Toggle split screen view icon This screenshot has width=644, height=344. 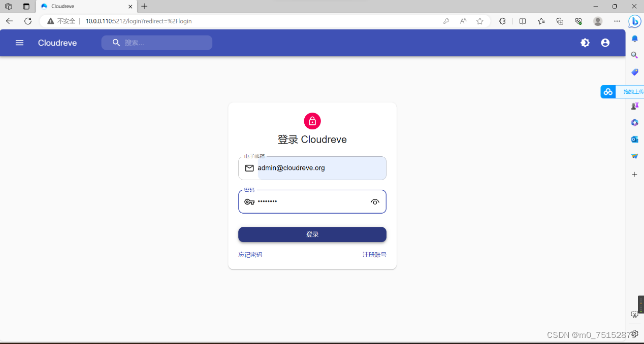[x=523, y=21]
